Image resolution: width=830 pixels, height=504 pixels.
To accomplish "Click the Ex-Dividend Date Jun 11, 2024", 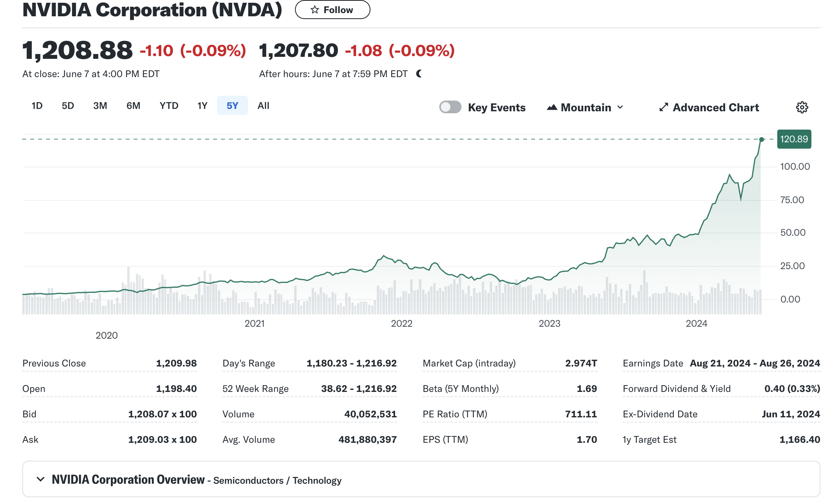I will (x=791, y=414).
